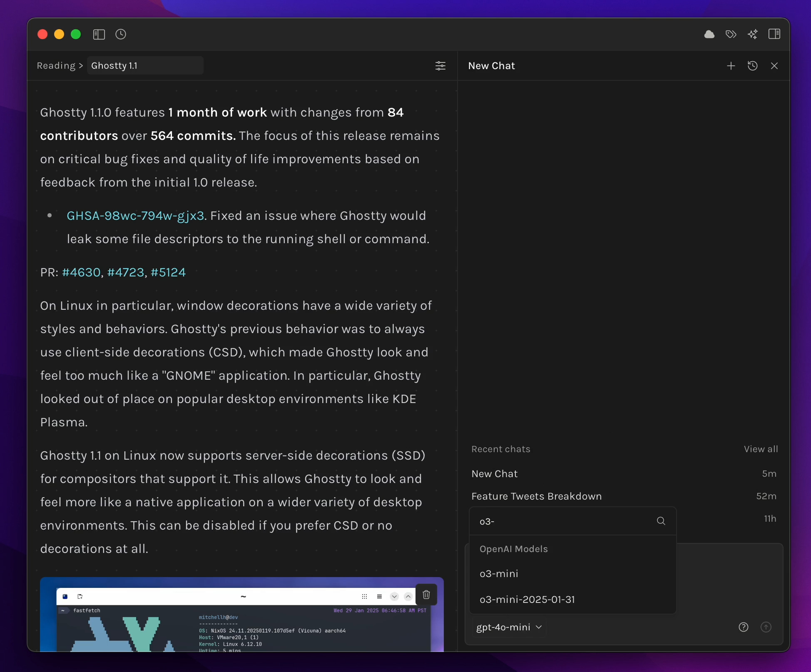Viewport: 811px width, 672px height.
Task: Open note settings sliders icon
Action: 440,66
